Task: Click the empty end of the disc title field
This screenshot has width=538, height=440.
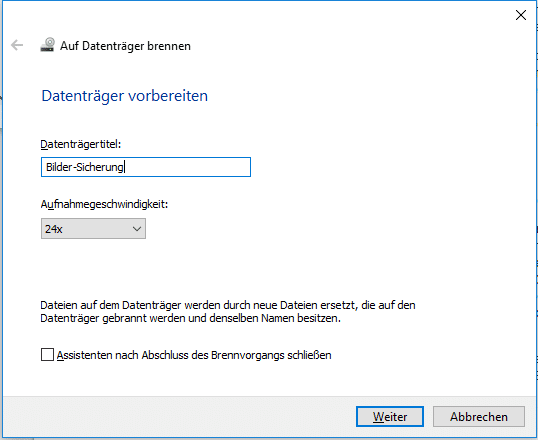Action: point(188,167)
